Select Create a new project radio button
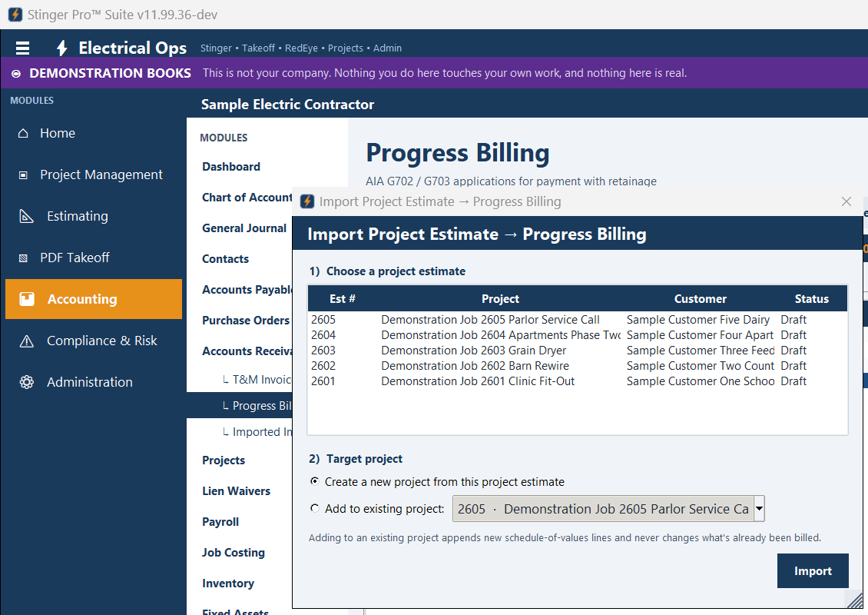The height and width of the screenshot is (615, 868). pos(314,481)
